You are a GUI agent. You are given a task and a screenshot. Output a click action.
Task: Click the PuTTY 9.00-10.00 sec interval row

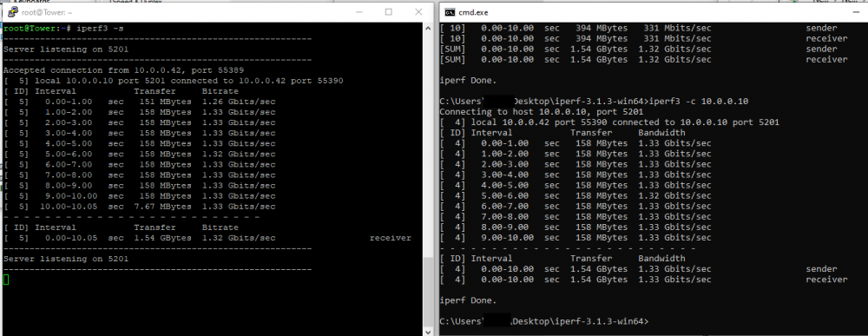point(140,196)
